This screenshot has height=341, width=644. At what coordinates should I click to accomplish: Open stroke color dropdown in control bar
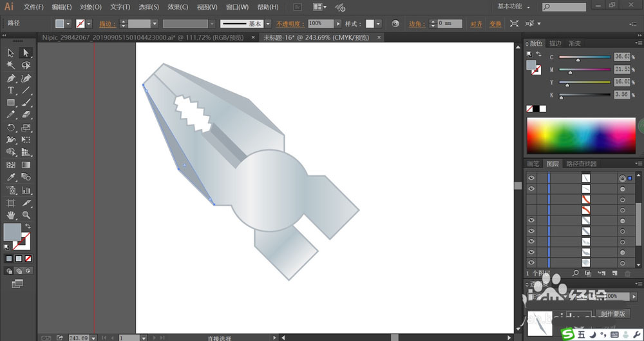[89, 24]
